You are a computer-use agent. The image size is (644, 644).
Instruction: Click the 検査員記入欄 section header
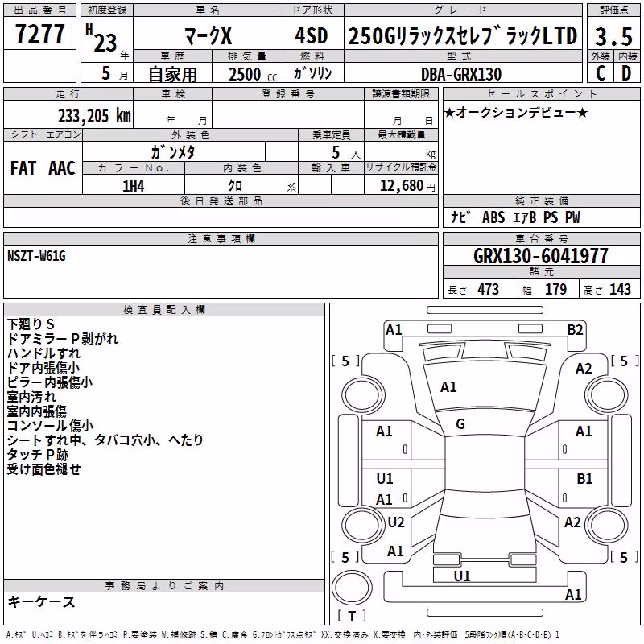pos(164,310)
